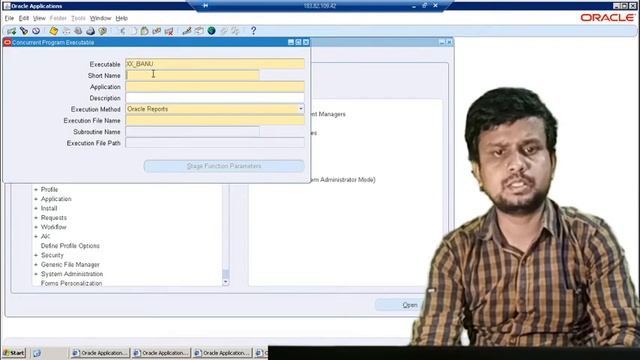Viewport: 640px width, 360px height.
Task: Select the Profile entry text in the tree
Action: (x=49, y=189)
